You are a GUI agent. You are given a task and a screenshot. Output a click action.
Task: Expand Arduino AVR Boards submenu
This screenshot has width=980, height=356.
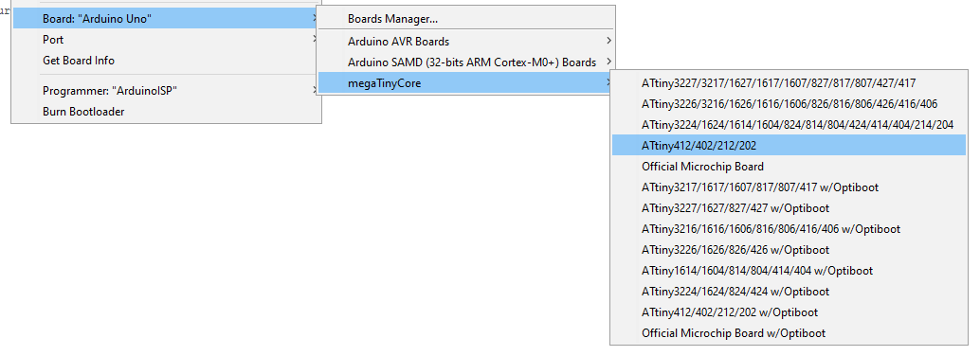(465, 42)
